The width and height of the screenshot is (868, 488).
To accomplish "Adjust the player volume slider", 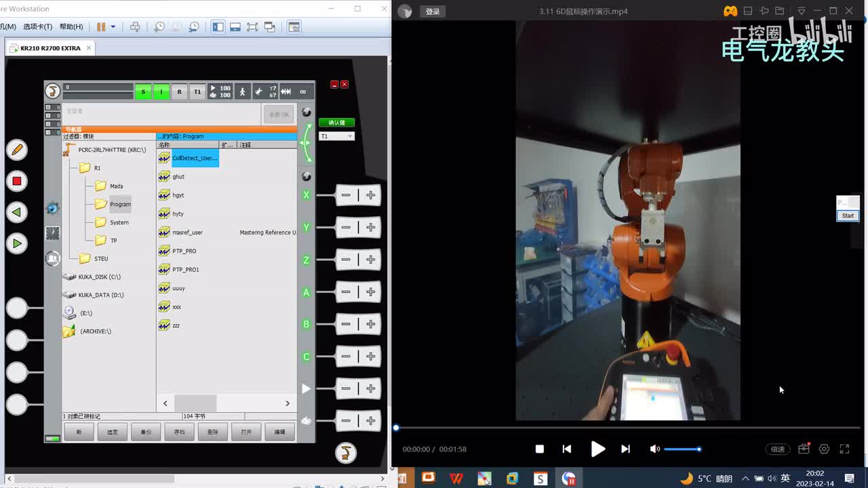I will 682,449.
